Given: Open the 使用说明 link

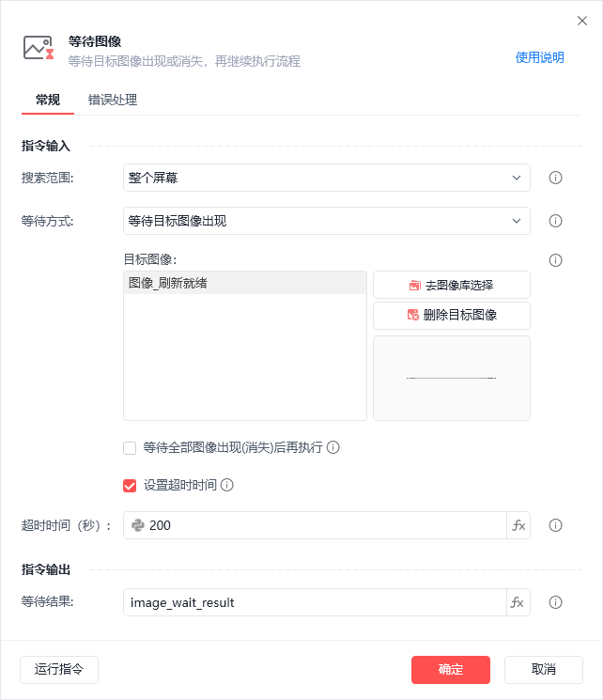Looking at the screenshot, I should coord(539,57).
